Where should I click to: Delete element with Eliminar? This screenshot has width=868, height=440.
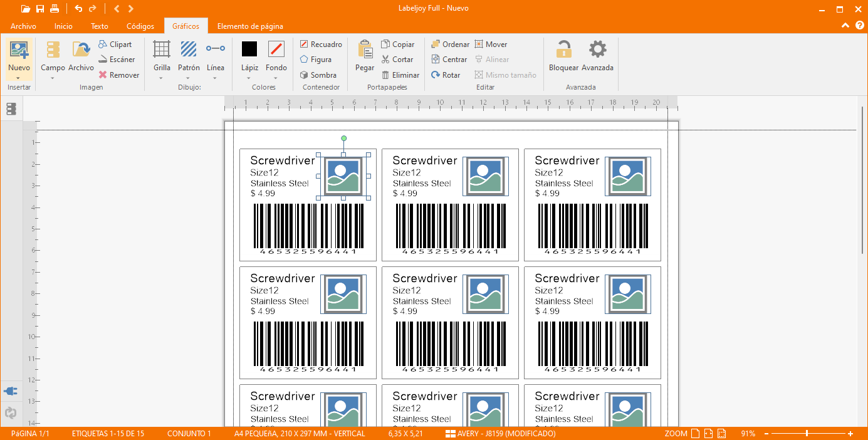pyautogui.click(x=400, y=75)
